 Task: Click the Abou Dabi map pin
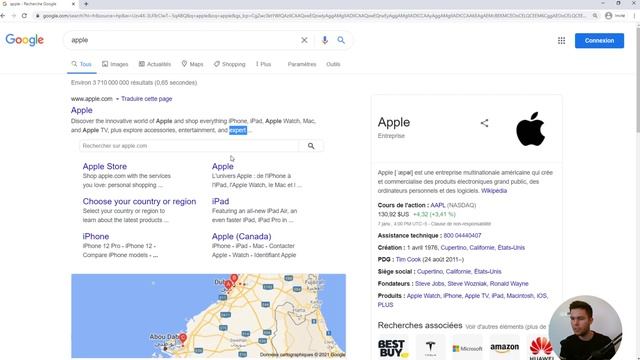(183, 338)
